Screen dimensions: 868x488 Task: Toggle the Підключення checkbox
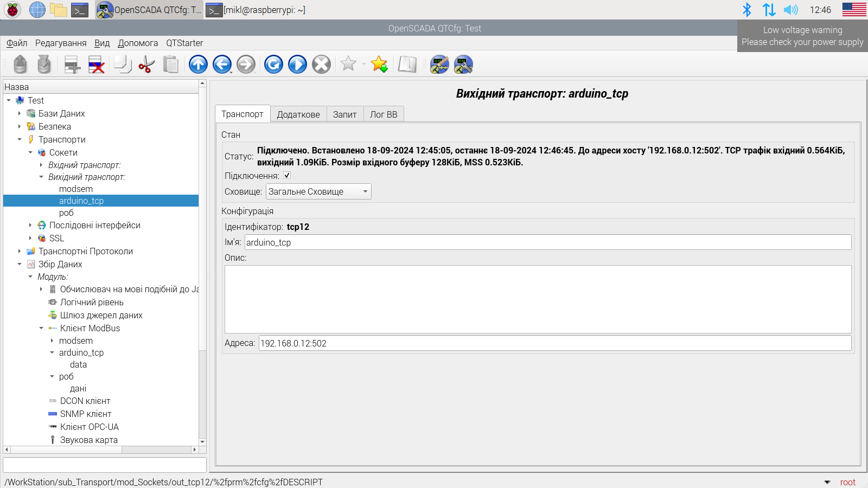(x=287, y=176)
